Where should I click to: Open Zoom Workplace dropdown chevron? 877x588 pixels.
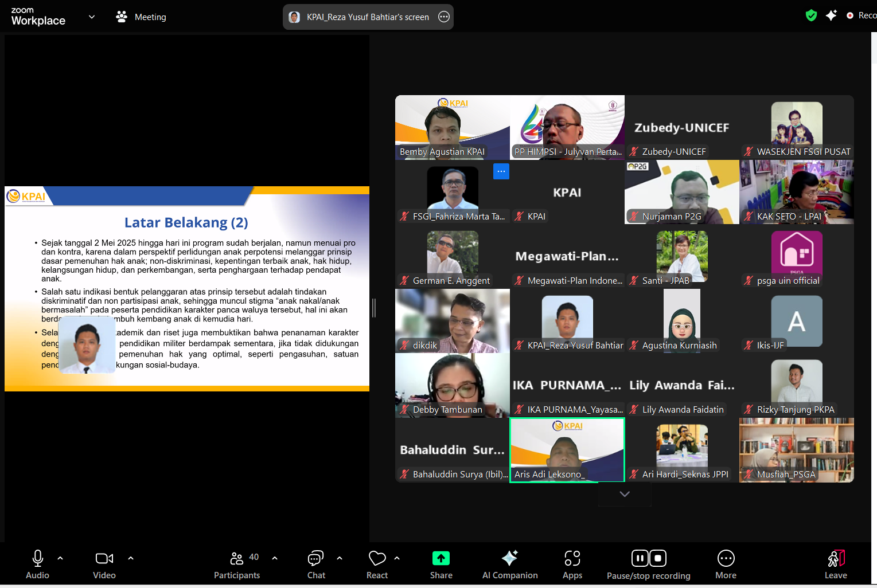pyautogui.click(x=92, y=17)
